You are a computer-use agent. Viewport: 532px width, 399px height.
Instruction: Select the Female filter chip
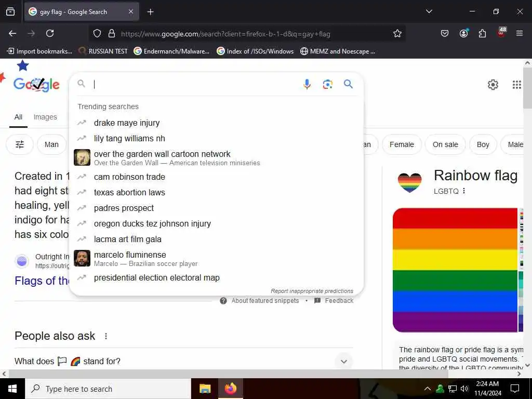click(x=402, y=144)
